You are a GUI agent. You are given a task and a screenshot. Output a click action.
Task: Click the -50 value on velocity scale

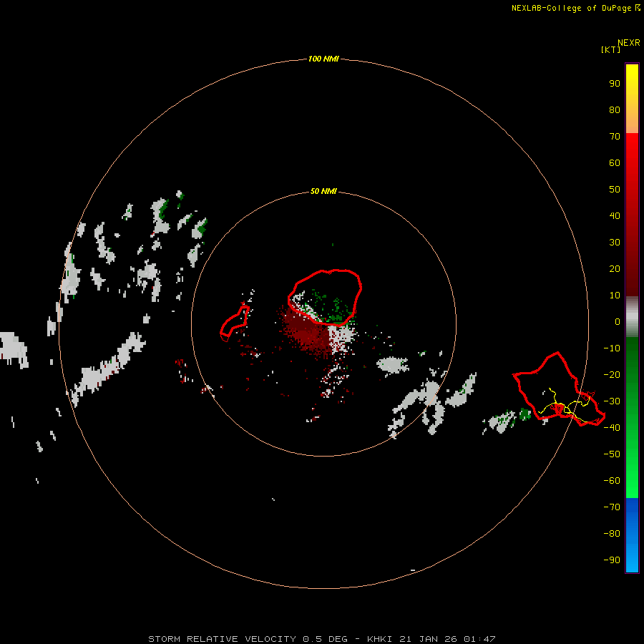(612, 454)
